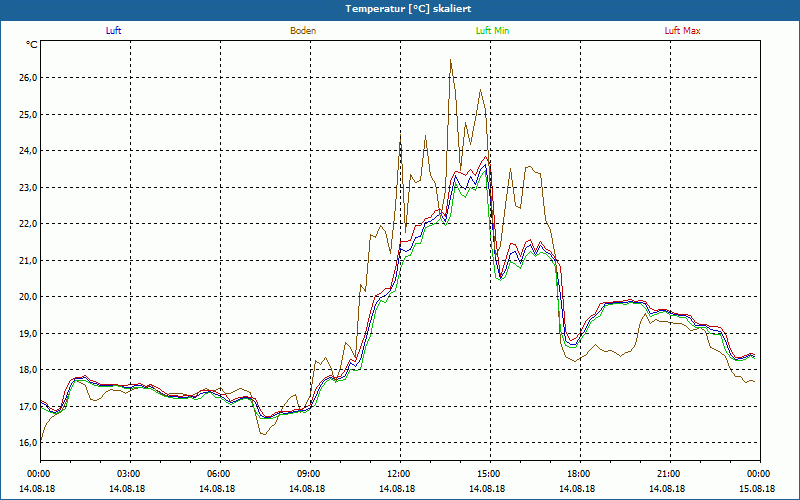Screen dimensions: 800x500
Task: Click the 21:00 time axis label
Action: pos(670,474)
